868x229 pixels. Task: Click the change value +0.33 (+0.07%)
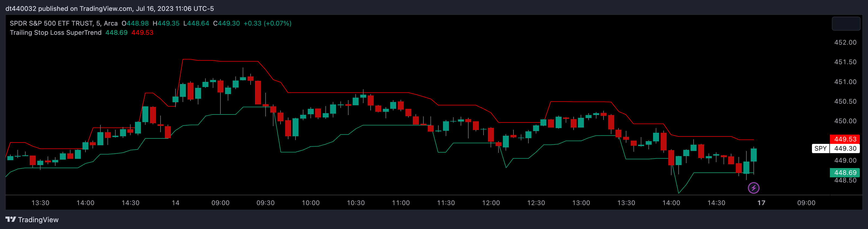point(267,23)
